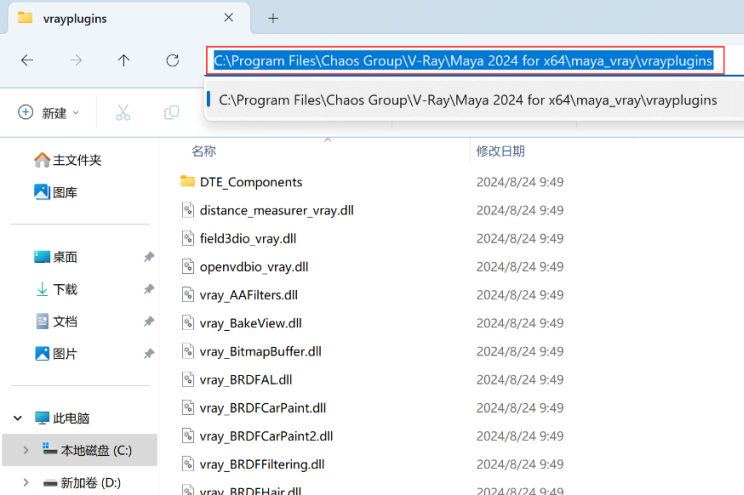Open the 新建 dropdown menu
744x495 pixels.
tap(49, 113)
